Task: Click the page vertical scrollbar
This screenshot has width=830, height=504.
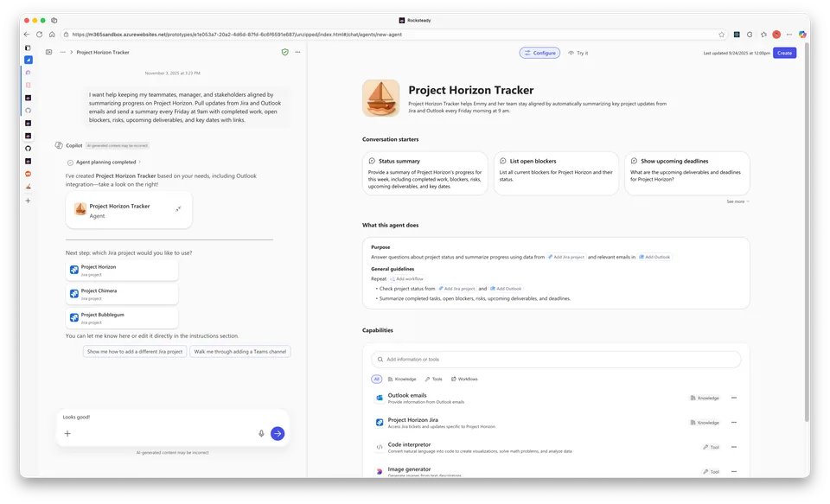Action: coord(807,233)
